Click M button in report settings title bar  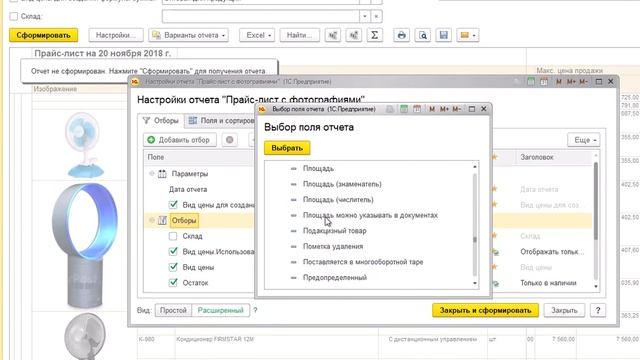[559, 82]
